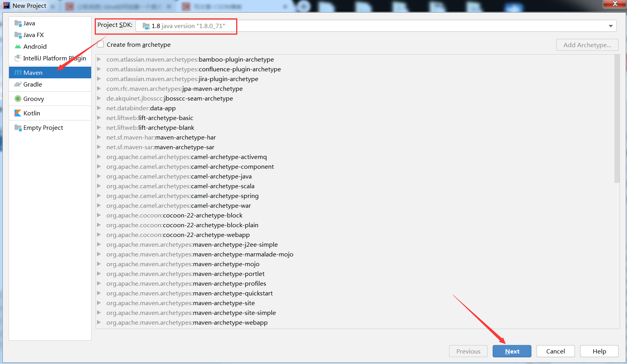Choose the Kotlin K icon
The image size is (627, 364).
point(18,113)
